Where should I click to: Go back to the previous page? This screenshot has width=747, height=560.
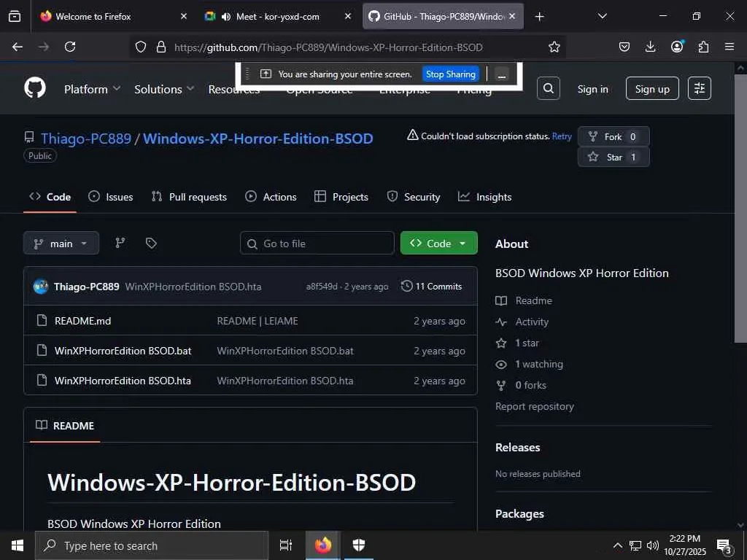pos(18,47)
